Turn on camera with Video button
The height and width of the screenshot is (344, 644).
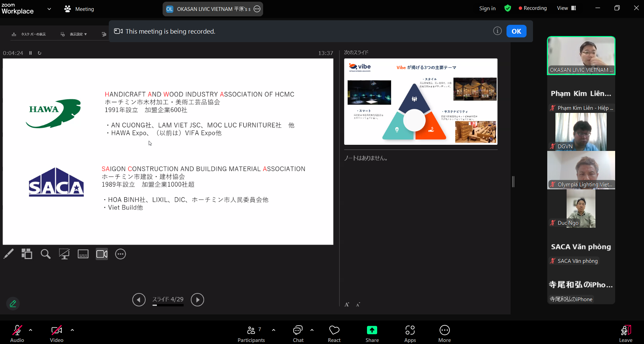(x=56, y=334)
